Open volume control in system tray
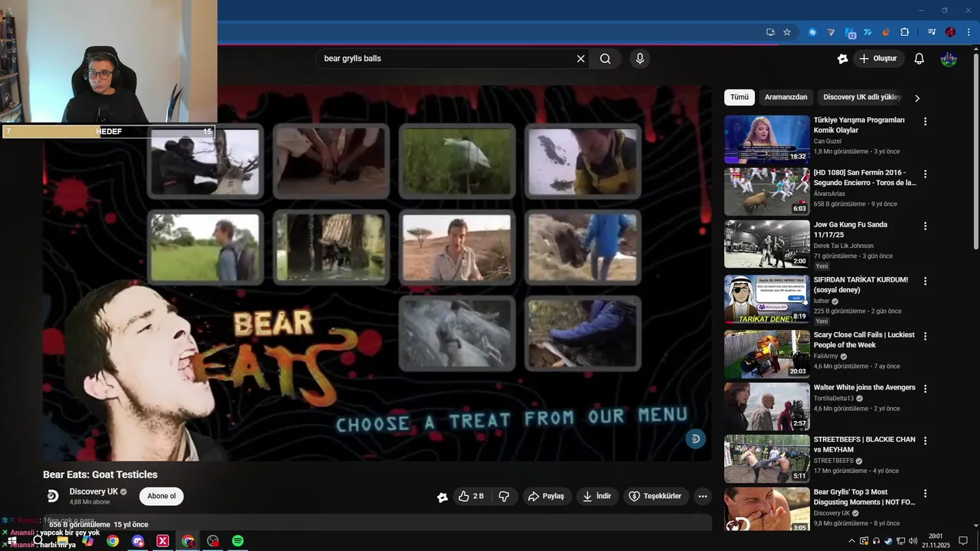Viewport: 980px width, 551px height. tap(913, 541)
